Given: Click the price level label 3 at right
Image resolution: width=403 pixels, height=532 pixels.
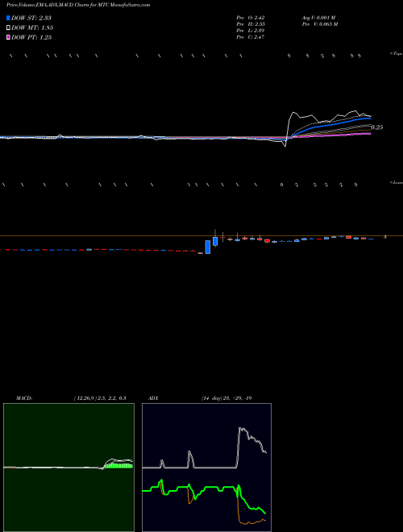Looking at the screenshot, I should pos(384,237).
